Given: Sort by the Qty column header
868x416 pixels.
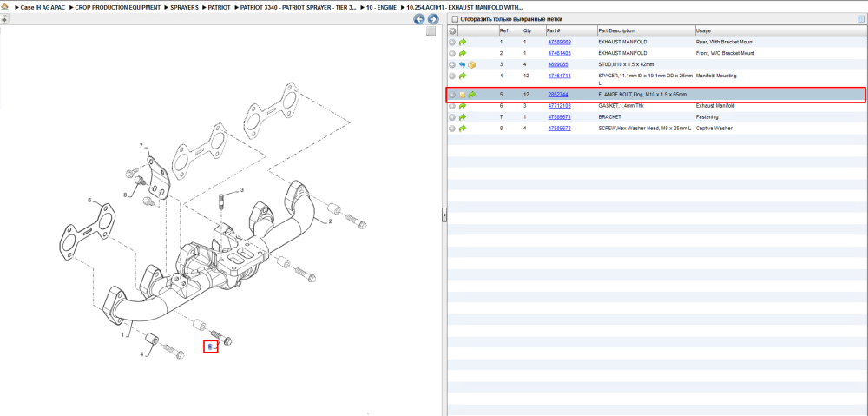Looking at the screenshot, I should coord(527,31).
